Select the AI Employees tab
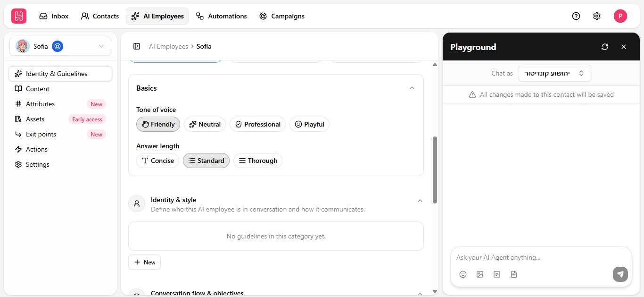The height and width of the screenshot is (297, 644). click(157, 16)
